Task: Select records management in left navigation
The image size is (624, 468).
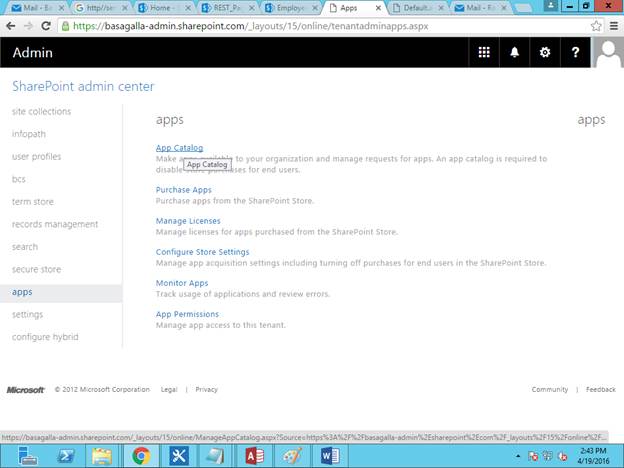Action: pyautogui.click(x=55, y=224)
